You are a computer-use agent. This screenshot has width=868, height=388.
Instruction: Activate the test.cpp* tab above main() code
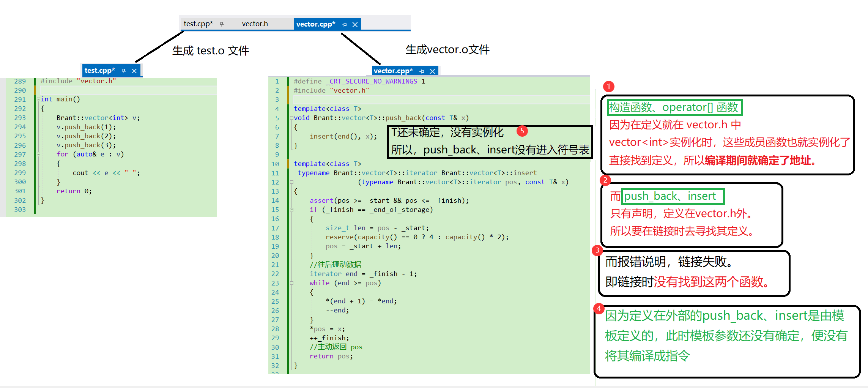(99, 71)
